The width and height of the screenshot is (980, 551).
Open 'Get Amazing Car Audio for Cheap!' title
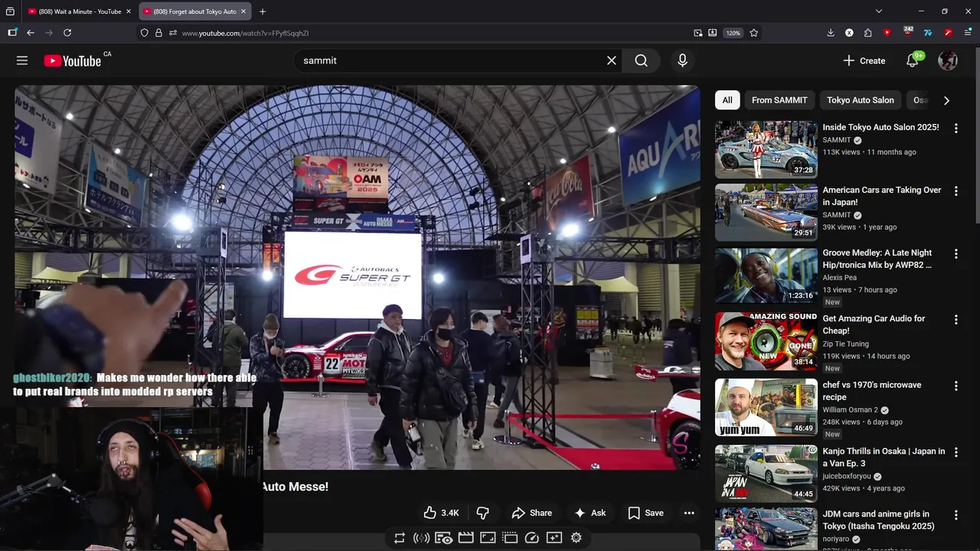[874, 324]
